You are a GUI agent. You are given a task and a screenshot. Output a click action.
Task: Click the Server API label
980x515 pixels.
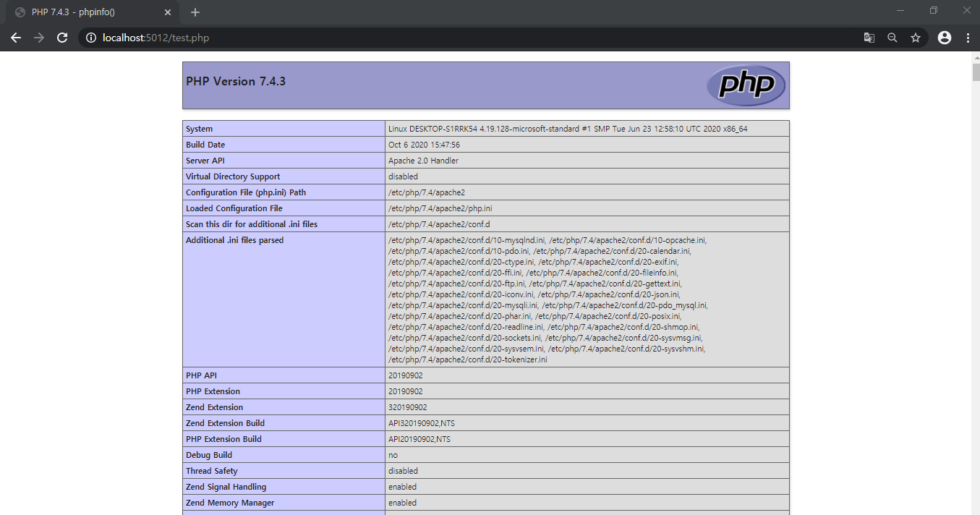(x=205, y=161)
